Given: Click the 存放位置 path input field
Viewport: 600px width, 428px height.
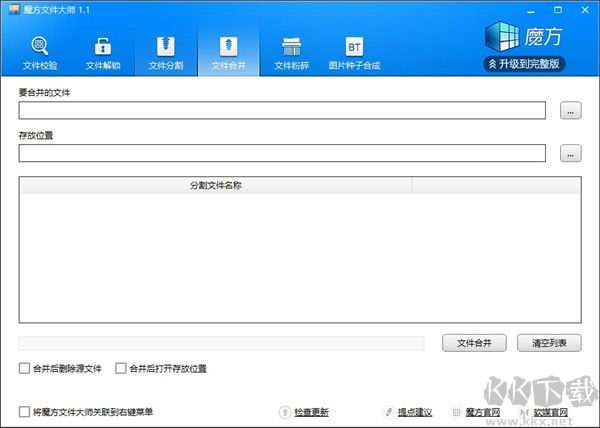Looking at the screenshot, I should [281, 154].
